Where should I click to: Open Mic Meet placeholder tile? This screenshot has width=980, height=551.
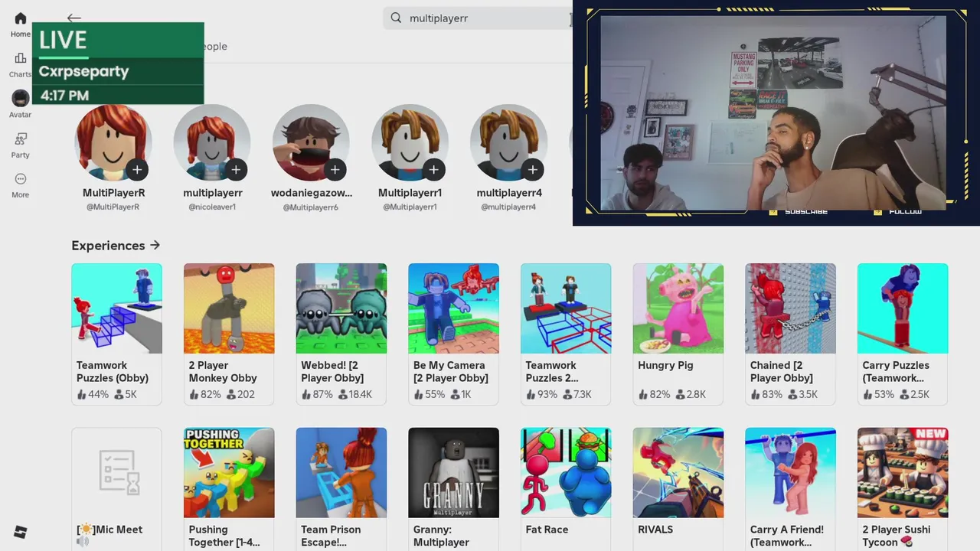click(116, 472)
